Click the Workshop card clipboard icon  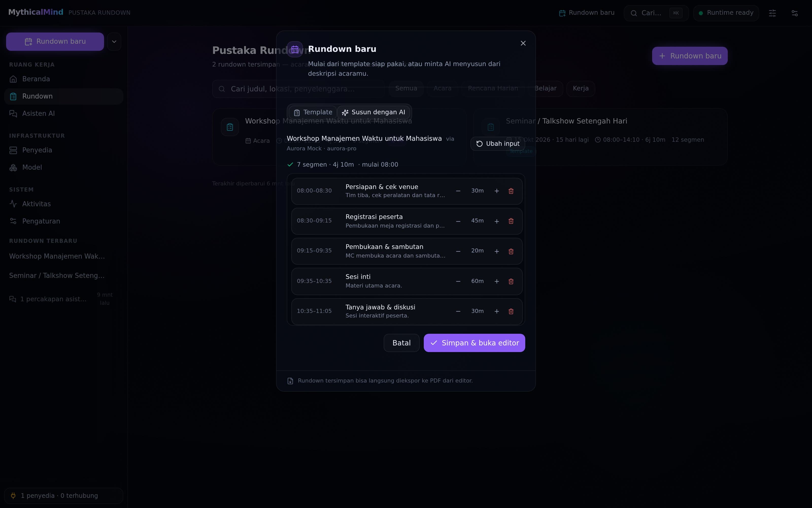point(230,127)
